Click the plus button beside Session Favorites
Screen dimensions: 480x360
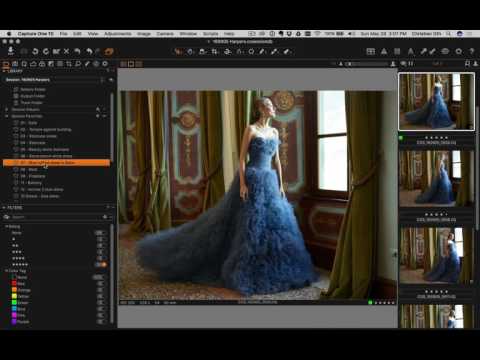[x=98, y=116]
